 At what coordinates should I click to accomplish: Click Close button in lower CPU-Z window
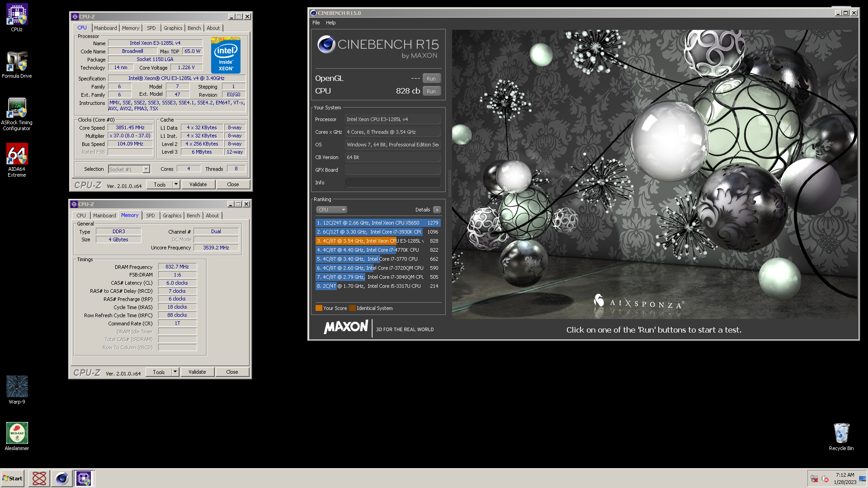pyautogui.click(x=232, y=372)
